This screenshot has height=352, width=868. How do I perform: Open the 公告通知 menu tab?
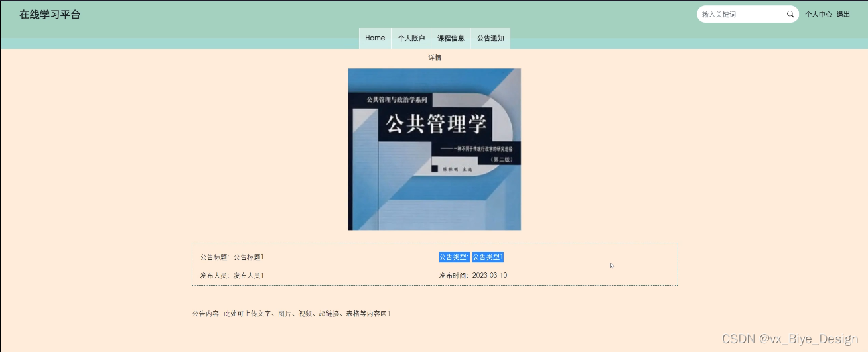pos(490,38)
